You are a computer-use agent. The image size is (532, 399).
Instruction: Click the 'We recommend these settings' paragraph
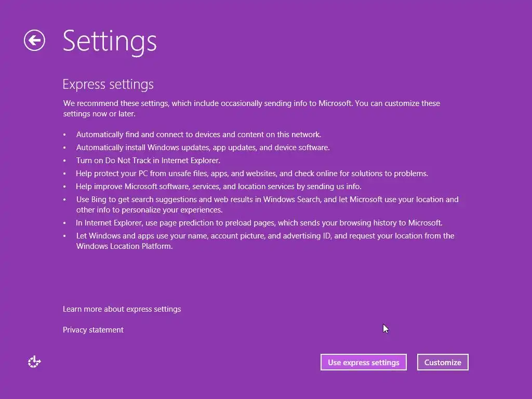point(251,108)
